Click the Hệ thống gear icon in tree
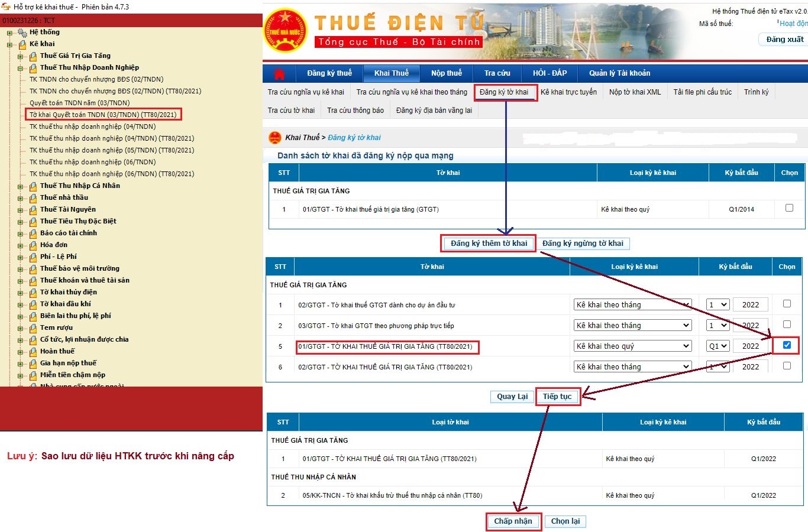 [x=22, y=33]
